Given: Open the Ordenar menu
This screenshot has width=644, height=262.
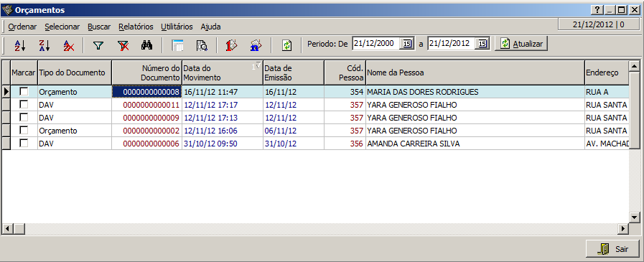Looking at the screenshot, I should pyautogui.click(x=22, y=27).
